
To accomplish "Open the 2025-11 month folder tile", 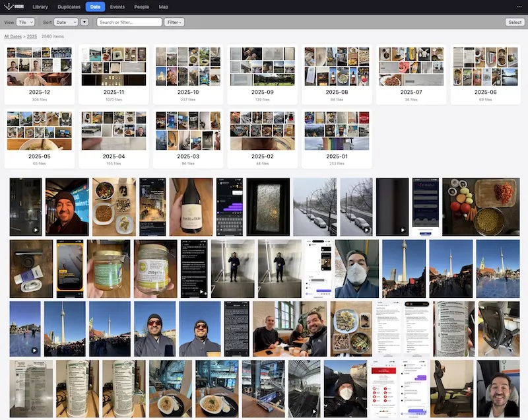I will pos(114,75).
